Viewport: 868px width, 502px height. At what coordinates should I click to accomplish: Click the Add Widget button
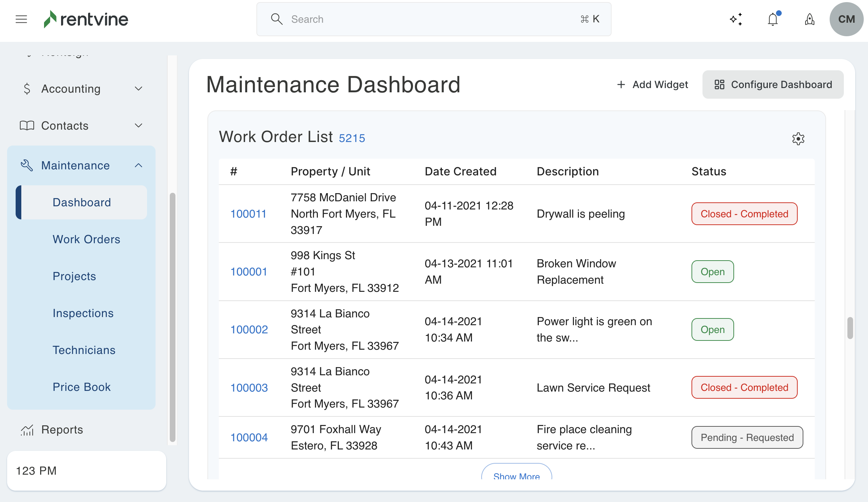652,84
